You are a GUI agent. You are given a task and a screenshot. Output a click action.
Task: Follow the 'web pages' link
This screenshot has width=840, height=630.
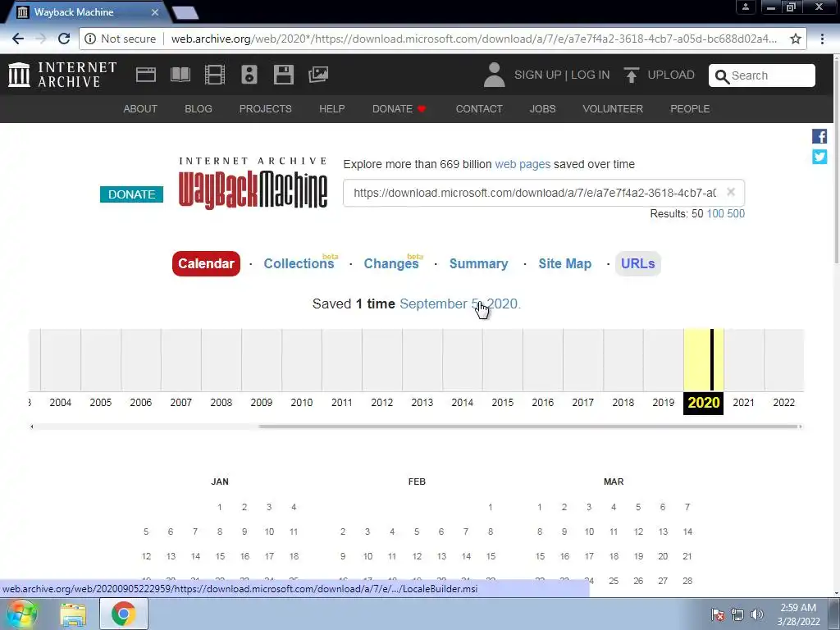coord(523,164)
